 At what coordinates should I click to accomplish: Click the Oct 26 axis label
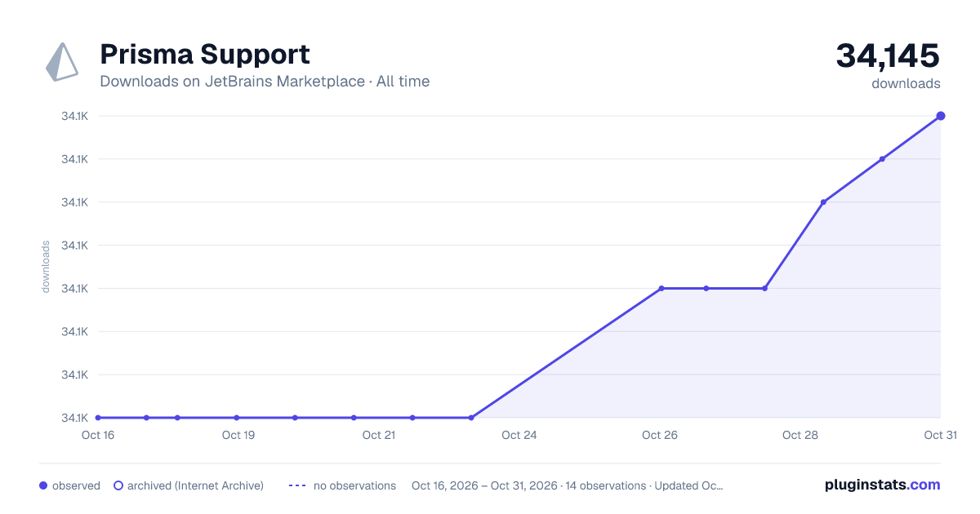click(660, 435)
